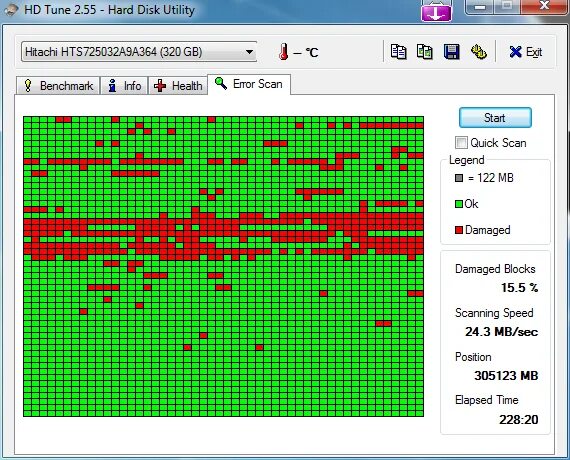Viewport: 570px width, 460px height.
Task: Click the gray 122 MB legend swatch
Action: tap(459, 178)
